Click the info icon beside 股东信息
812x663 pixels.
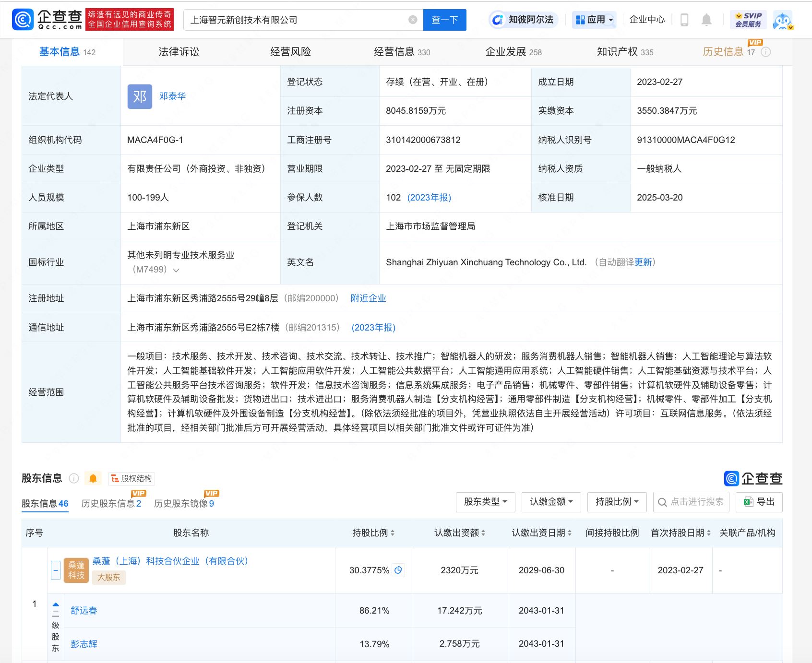73,478
